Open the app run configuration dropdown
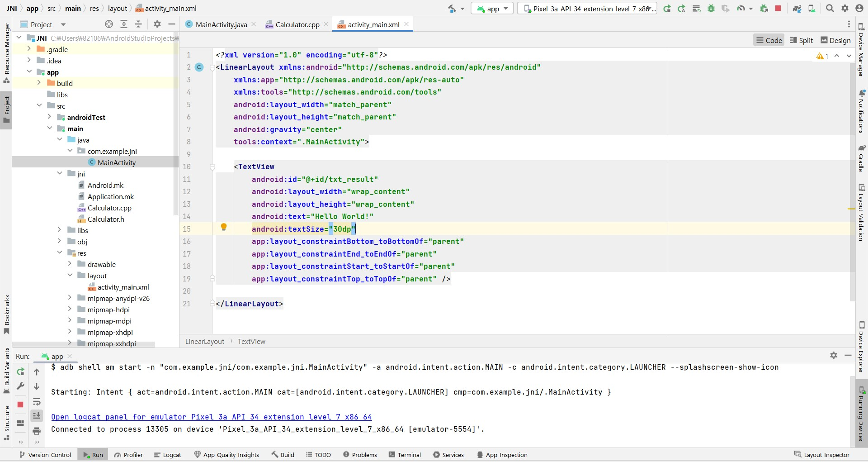Screen dimensions: 868x462 click(492, 9)
